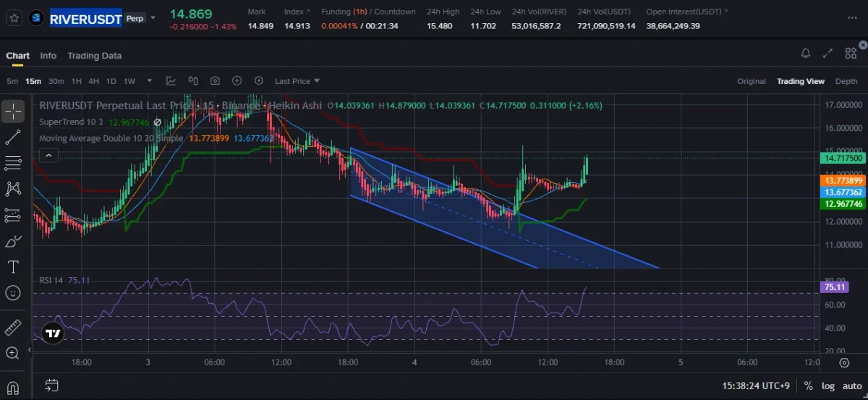The width and height of the screenshot is (868, 400).
Task: Activate the zoom in tool
Action: 13,353
